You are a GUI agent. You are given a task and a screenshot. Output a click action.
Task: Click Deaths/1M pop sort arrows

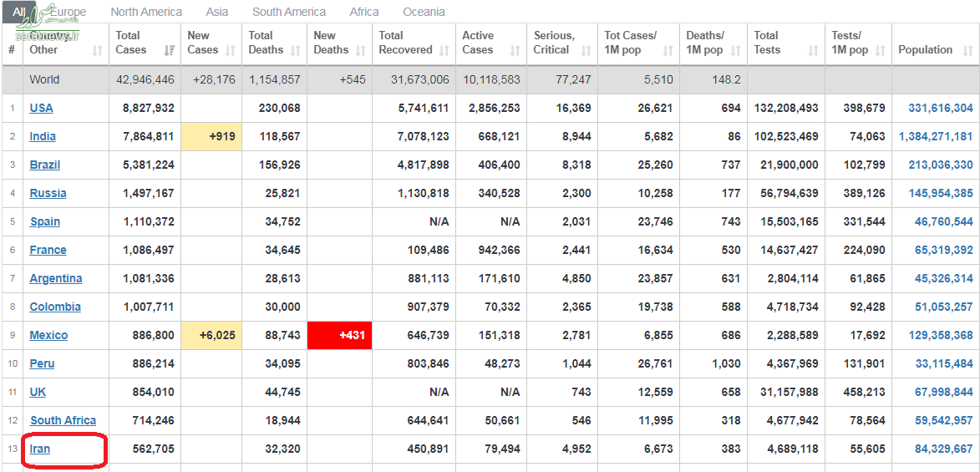(735, 51)
